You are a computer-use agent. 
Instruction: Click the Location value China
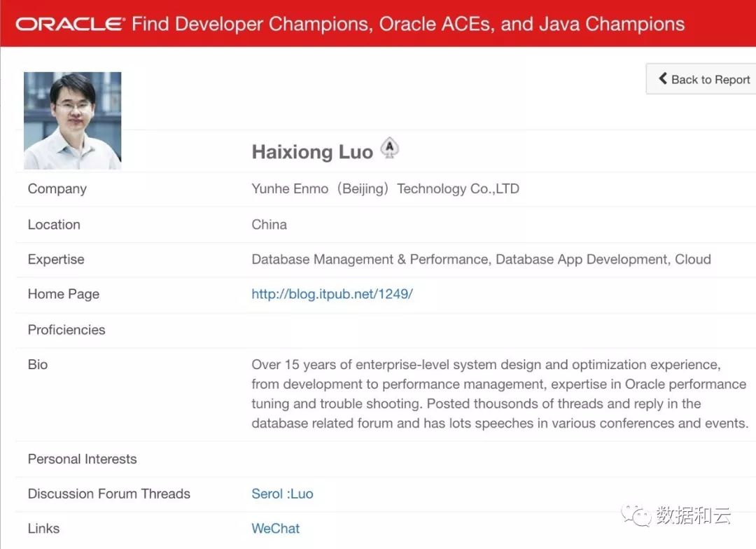pos(269,225)
